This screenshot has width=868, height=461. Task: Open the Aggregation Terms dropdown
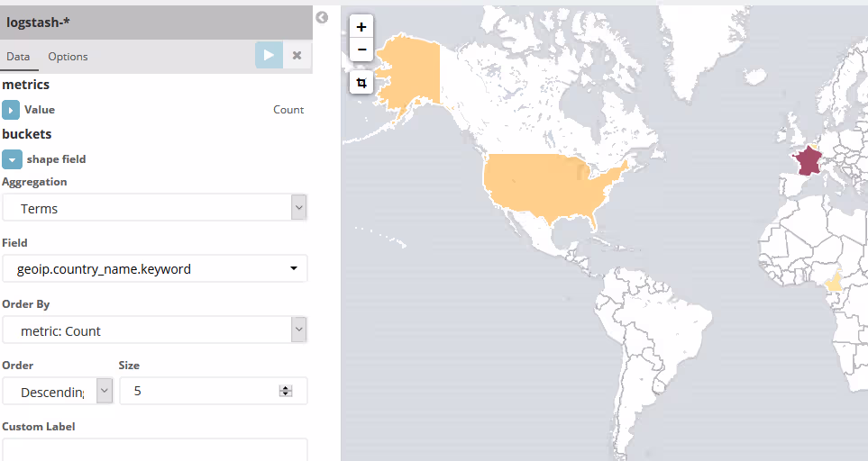tap(154, 208)
